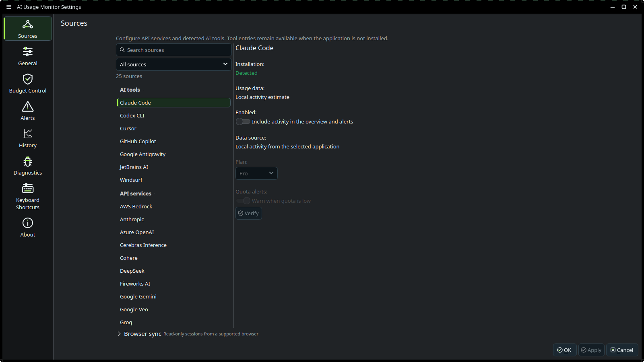Open the hamburger menu in title bar

click(x=9, y=7)
